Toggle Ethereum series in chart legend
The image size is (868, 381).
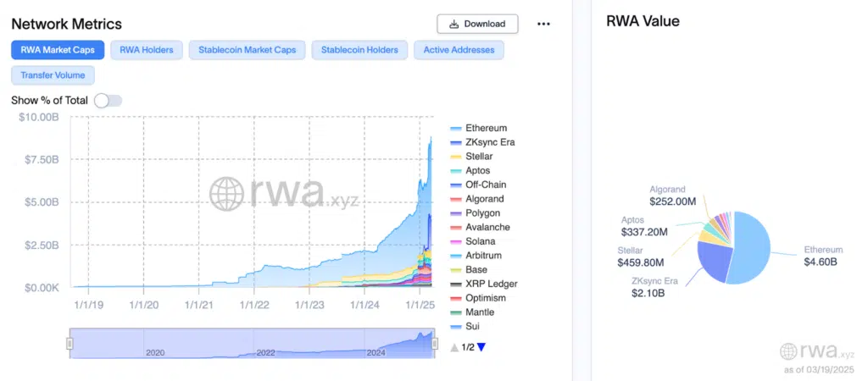click(479, 129)
